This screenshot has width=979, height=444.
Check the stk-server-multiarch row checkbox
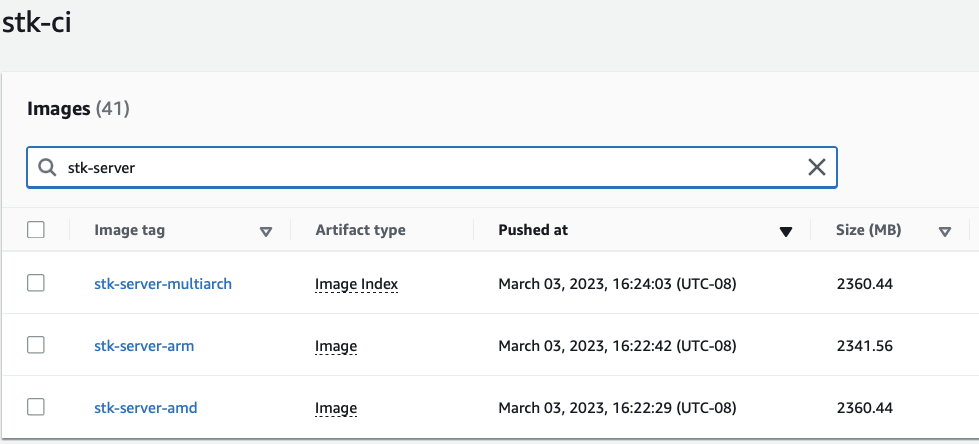point(36,283)
